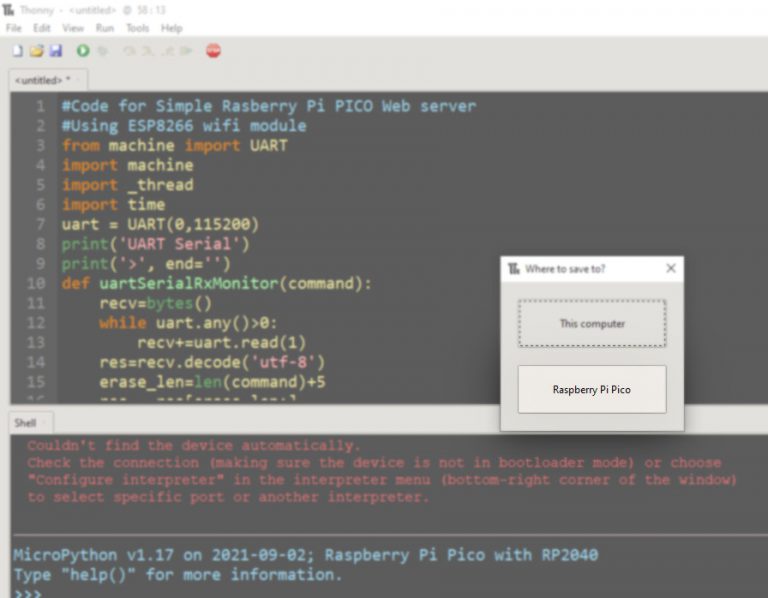Image resolution: width=768 pixels, height=598 pixels.
Task: Choose Raspberry Pi Pico as save location
Action: coord(592,390)
